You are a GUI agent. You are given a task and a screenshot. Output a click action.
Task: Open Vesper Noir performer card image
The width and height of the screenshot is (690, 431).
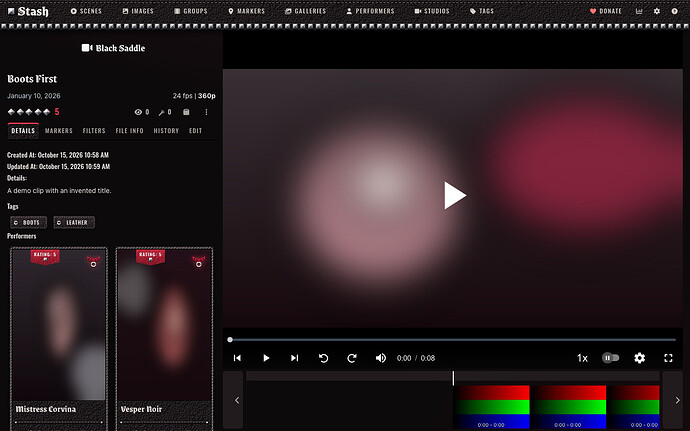coord(164,326)
